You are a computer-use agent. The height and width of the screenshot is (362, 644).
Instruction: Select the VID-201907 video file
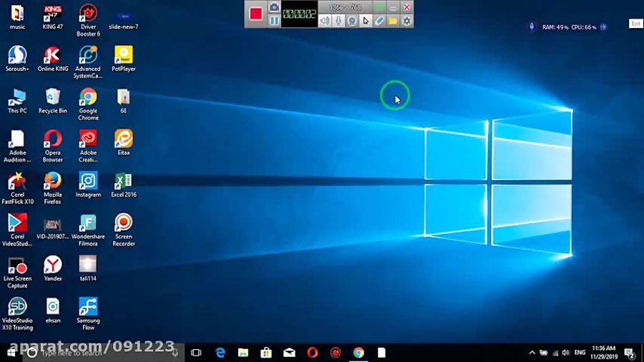click(52, 229)
